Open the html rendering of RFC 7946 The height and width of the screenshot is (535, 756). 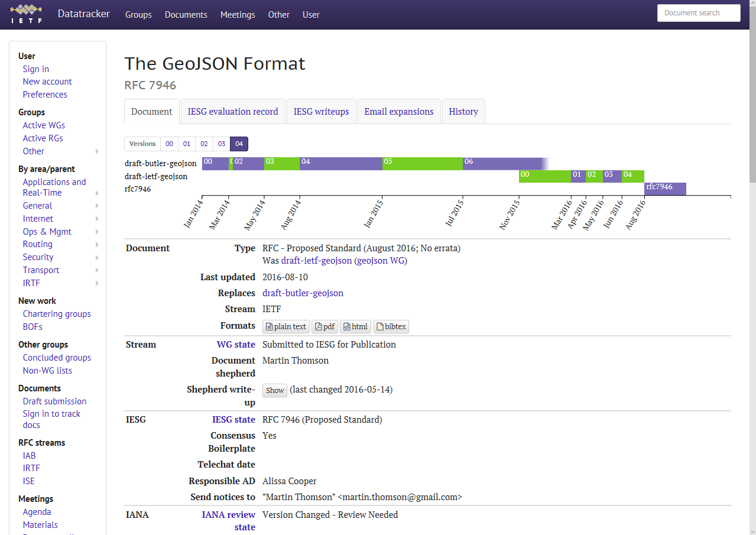pos(355,326)
